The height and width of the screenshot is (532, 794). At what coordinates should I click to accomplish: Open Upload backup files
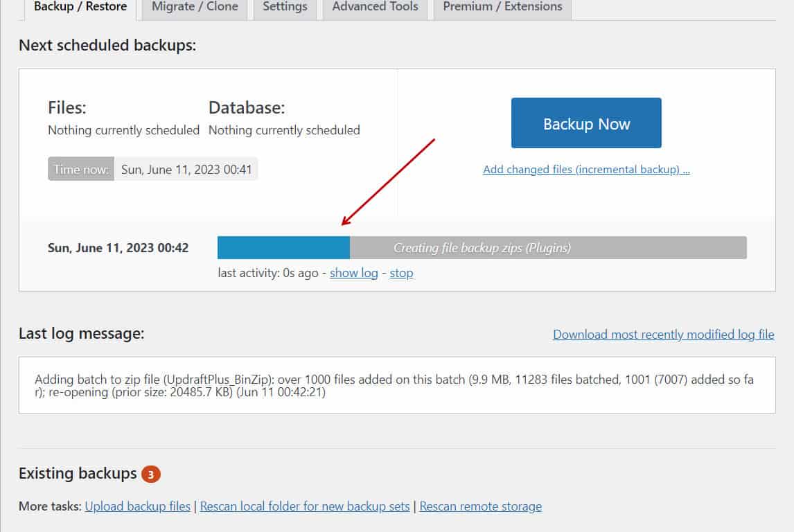pyautogui.click(x=137, y=506)
